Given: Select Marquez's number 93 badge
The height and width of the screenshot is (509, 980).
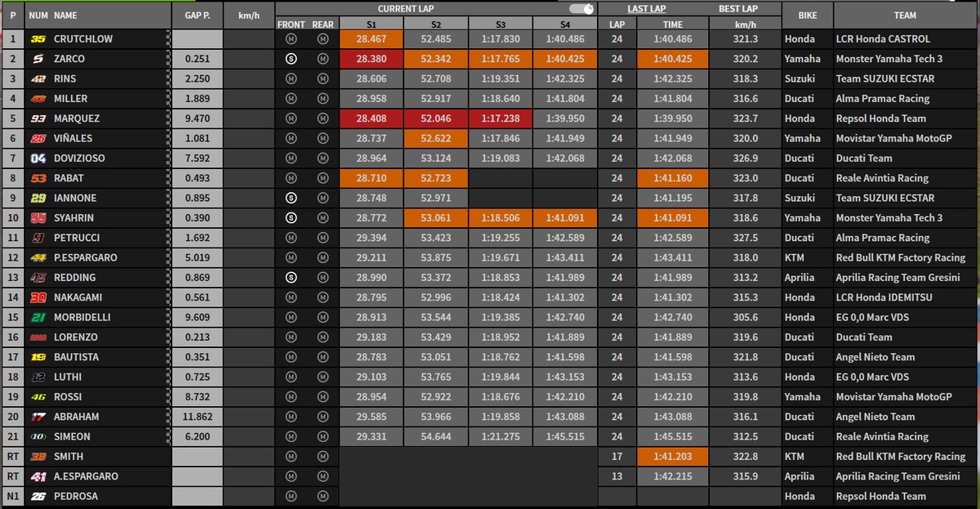Looking at the screenshot, I should pos(37,118).
